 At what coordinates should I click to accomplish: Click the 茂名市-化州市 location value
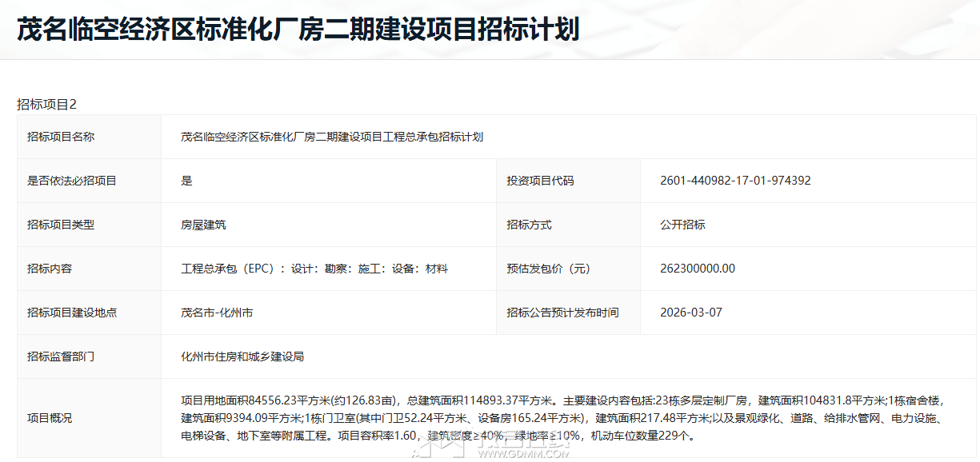pyautogui.click(x=217, y=313)
